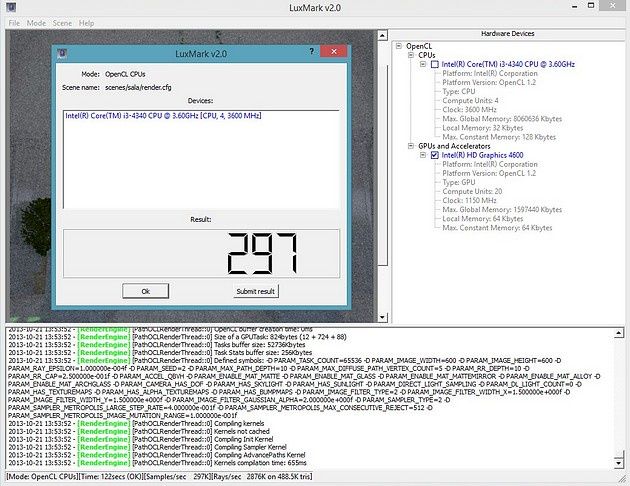
Task: Collapse the Intel Core i3-4340 device details
Action: coord(423,64)
